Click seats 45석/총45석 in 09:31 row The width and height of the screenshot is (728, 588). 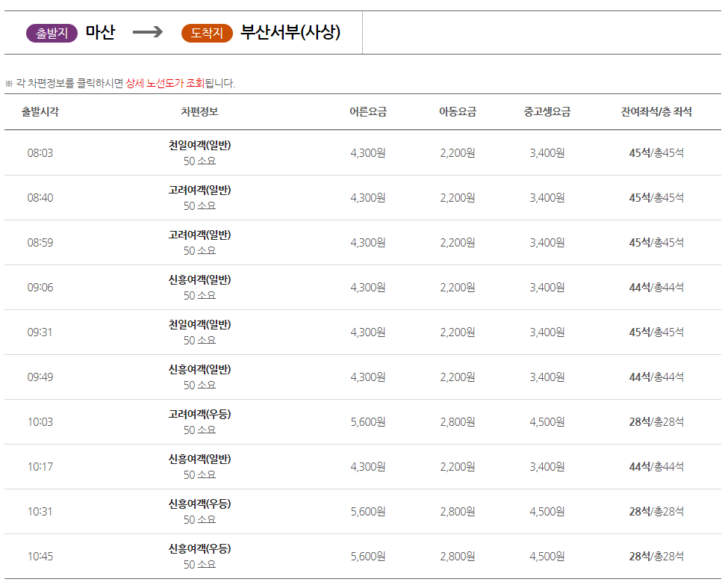coord(656,332)
